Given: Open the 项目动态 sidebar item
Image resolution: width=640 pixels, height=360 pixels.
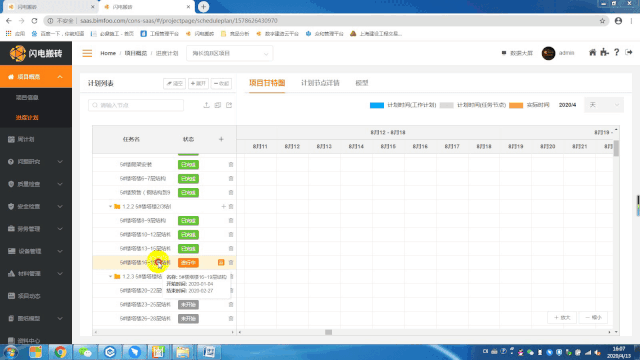Looking at the screenshot, I should 36,296.
